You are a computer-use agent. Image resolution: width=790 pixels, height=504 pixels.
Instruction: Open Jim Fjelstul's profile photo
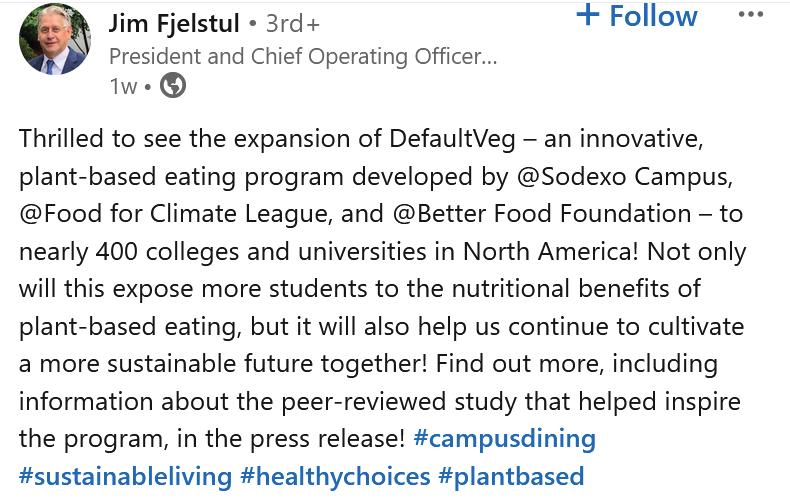tap(53, 39)
